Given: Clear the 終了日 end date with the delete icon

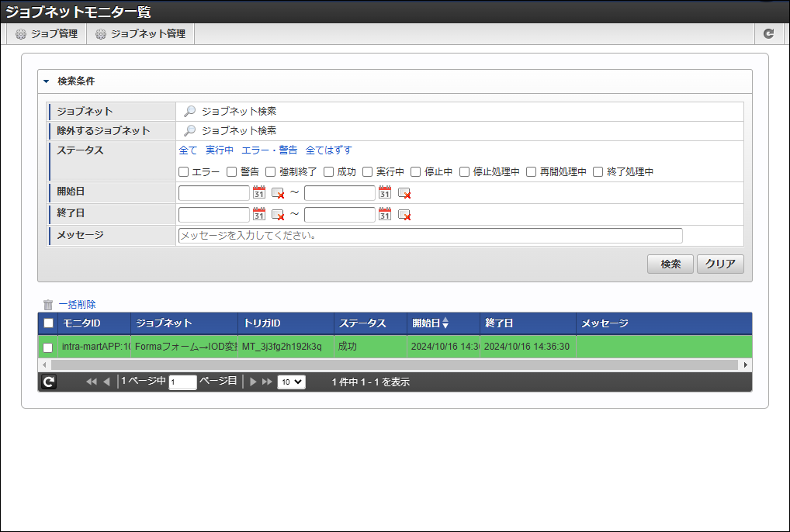Looking at the screenshot, I should pos(404,215).
